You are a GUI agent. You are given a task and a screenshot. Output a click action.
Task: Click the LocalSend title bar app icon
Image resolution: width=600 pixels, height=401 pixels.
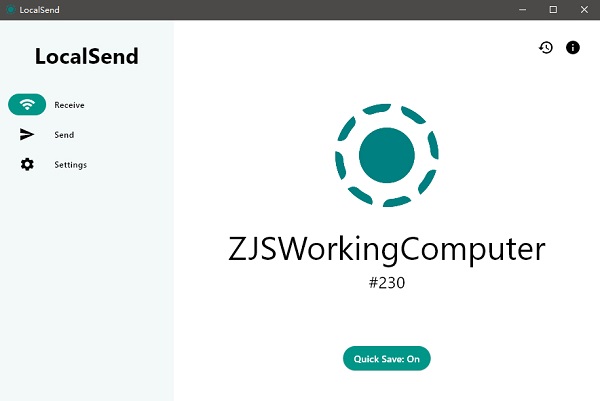coord(10,10)
